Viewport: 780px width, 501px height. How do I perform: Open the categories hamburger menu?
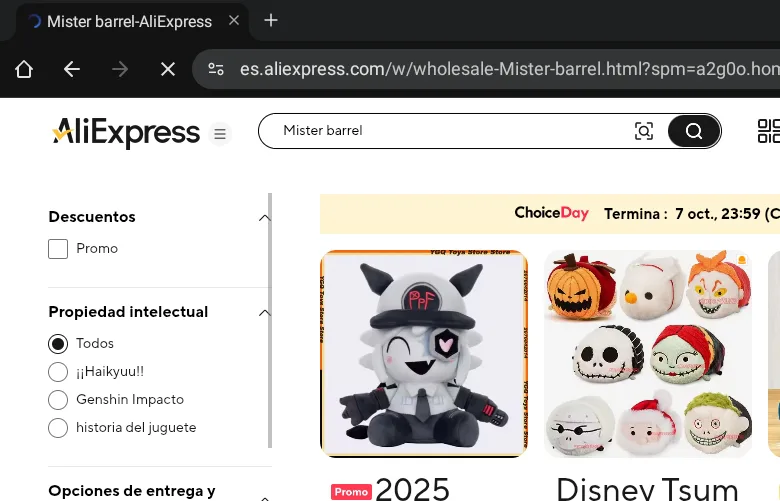pos(220,134)
